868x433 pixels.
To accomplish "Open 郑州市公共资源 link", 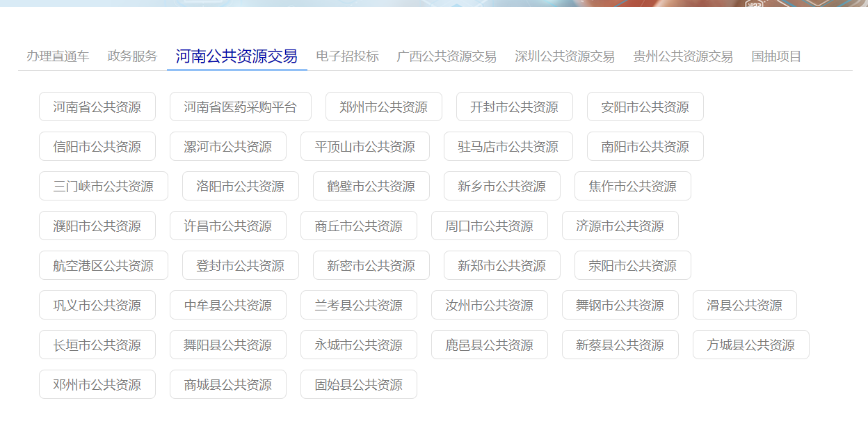I will [384, 107].
